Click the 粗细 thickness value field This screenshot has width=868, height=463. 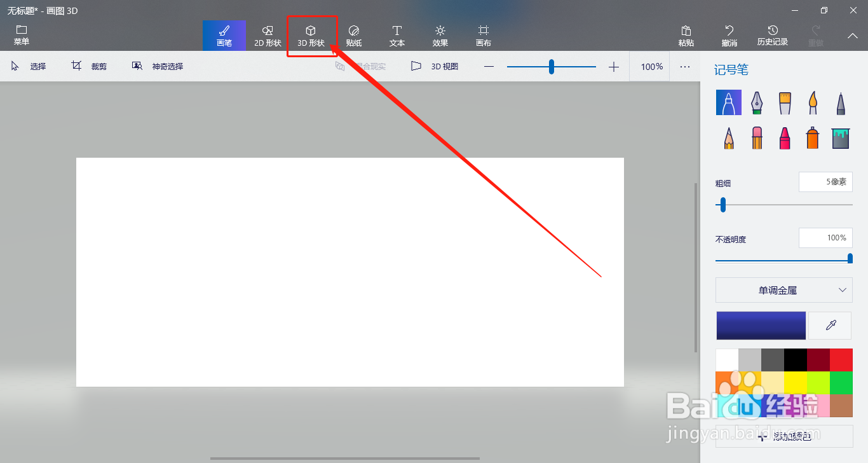[x=825, y=182]
